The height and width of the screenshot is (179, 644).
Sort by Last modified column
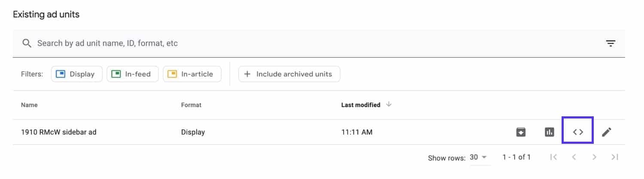click(361, 105)
